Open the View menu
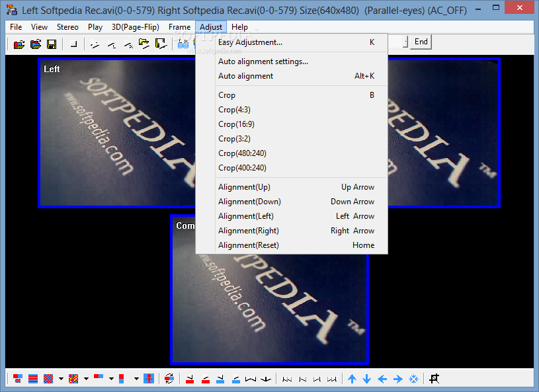 [39, 27]
